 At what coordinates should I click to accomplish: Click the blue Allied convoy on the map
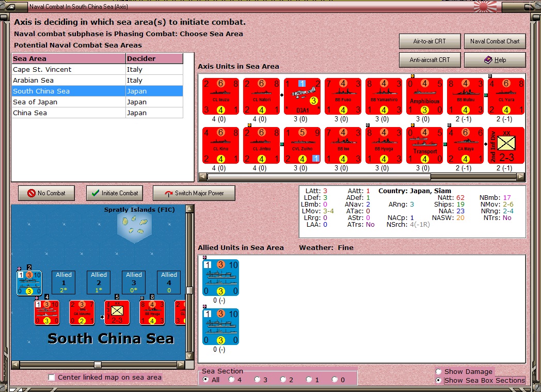click(29, 283)
